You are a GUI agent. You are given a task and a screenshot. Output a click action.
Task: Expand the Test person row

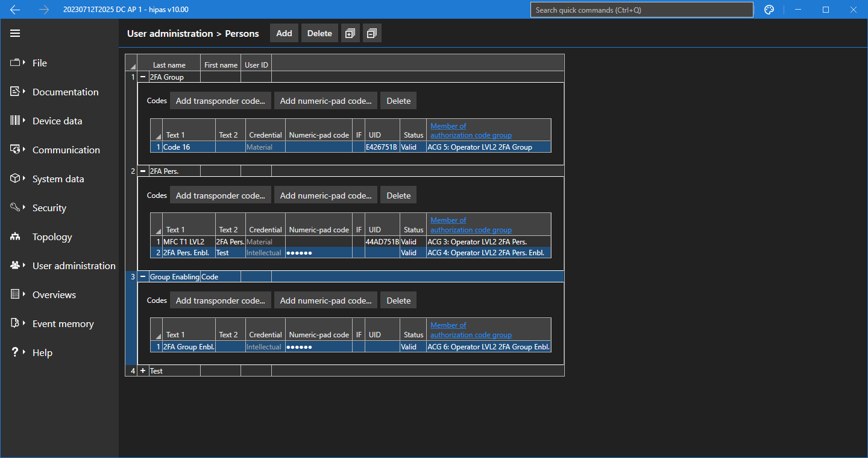tap(143, 371)
